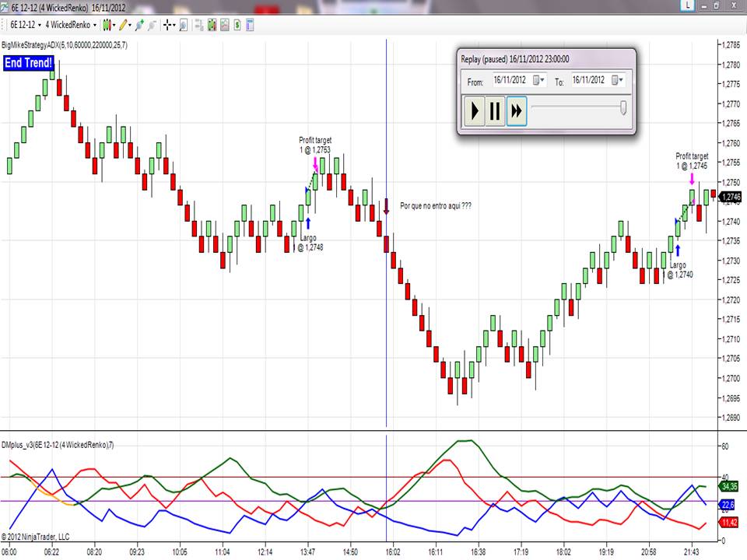747x560 pixels.
Task: Open the properties panel icon
Action: [250, 25]
